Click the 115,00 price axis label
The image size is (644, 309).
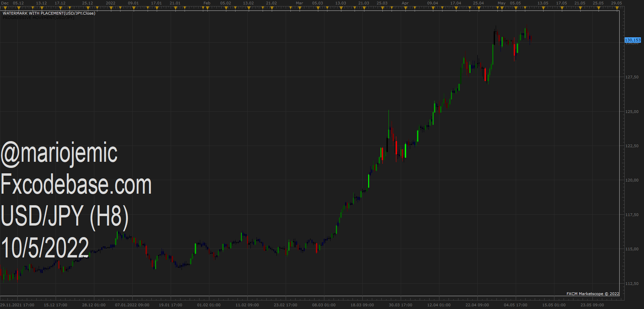(632, 249)
